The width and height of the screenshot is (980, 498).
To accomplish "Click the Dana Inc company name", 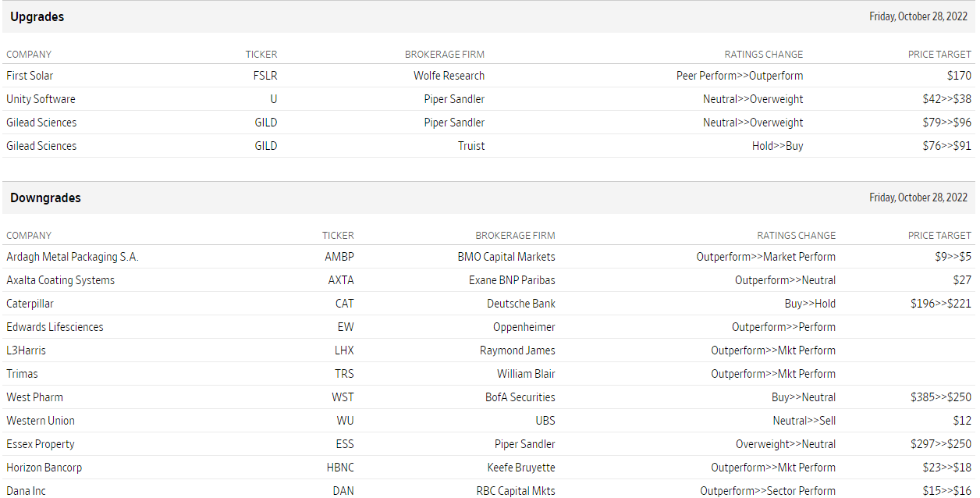I will coord(26,491).
